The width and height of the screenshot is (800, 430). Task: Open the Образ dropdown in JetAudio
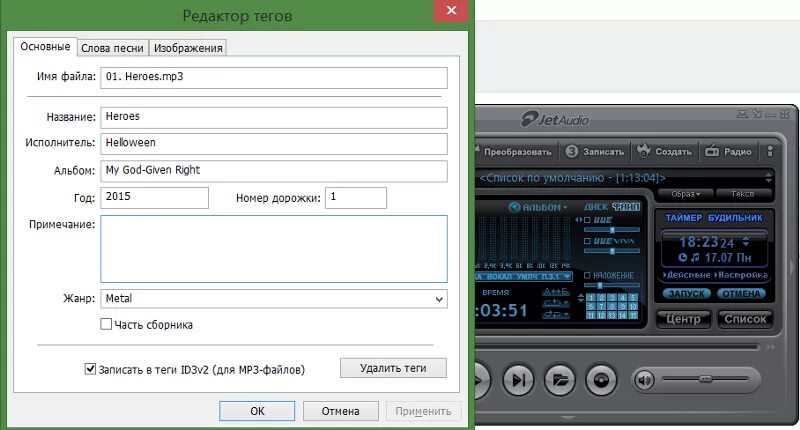tap(685, 194)
